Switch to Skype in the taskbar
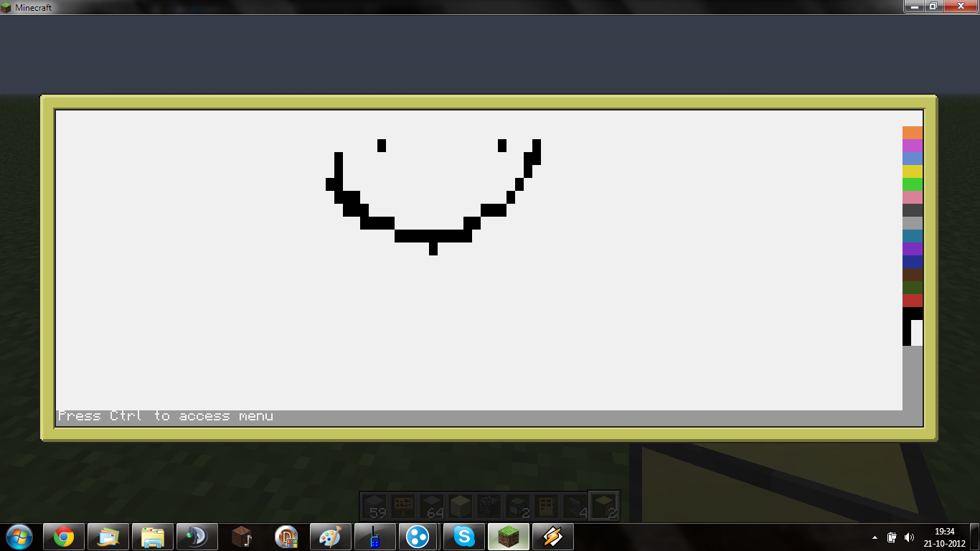 coord(463,537)
